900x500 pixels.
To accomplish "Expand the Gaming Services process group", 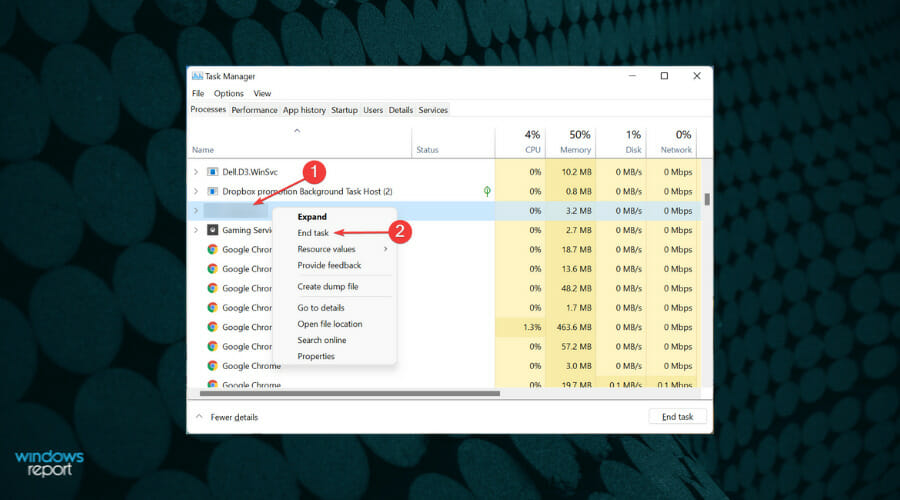I will [196, 230].
